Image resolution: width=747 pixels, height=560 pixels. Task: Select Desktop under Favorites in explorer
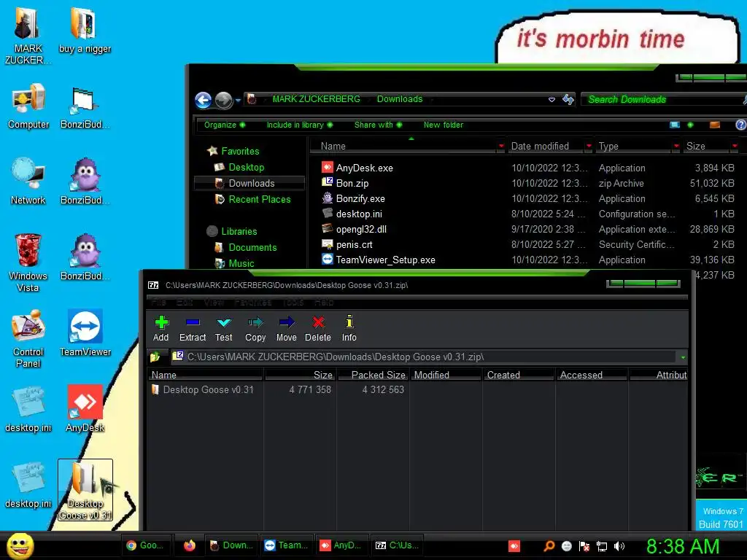coord(247,167)
